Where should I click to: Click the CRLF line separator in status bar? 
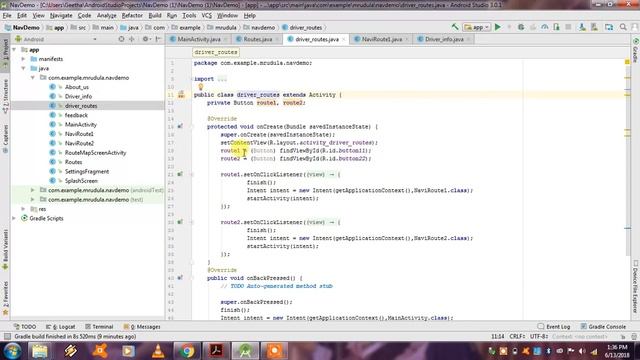pyautogui.click(x=517, y=336)
